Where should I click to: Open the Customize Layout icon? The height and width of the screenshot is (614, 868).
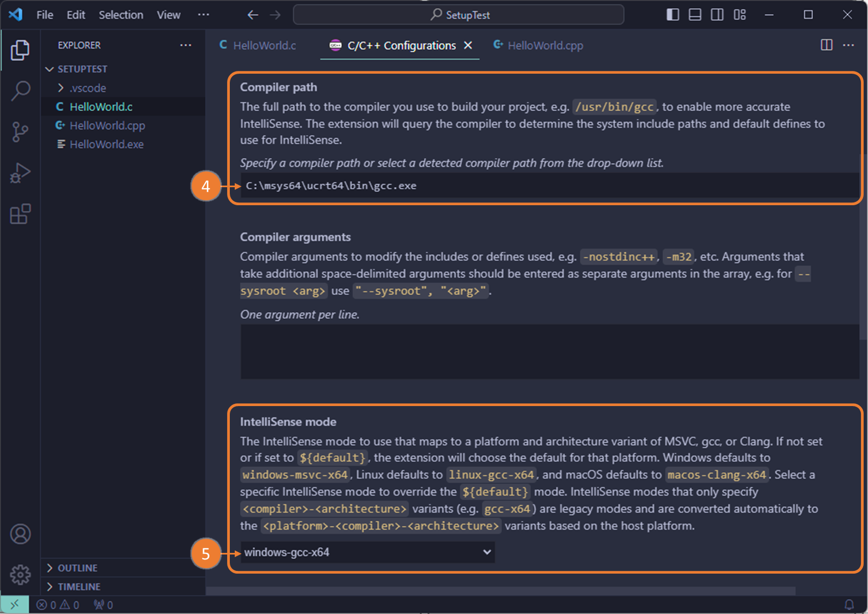click(x=740, y=15)
